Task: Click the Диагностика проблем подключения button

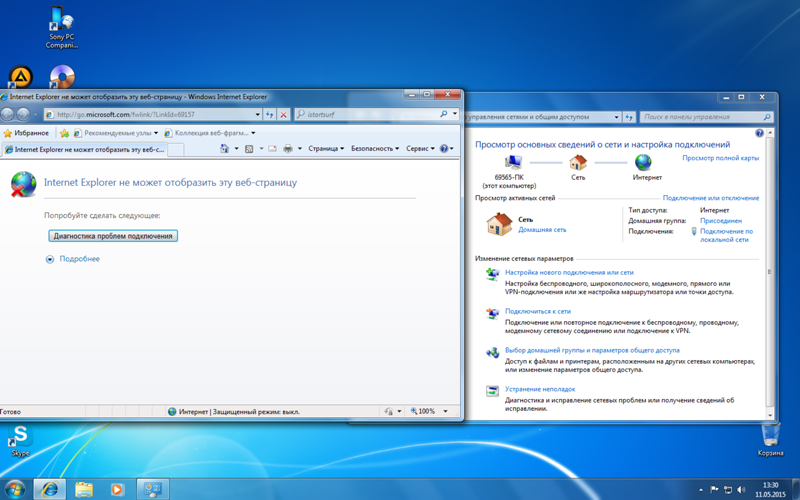Action: (x=113, y=236)
